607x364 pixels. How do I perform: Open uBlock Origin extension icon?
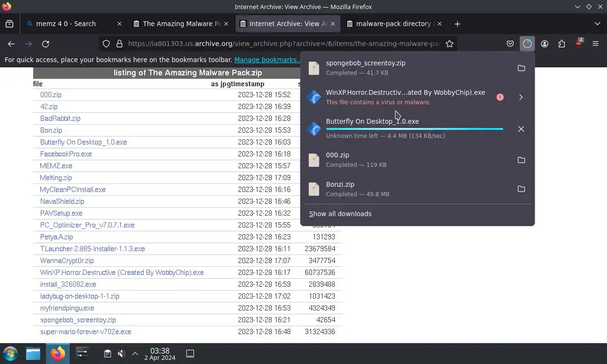point(579,44)
